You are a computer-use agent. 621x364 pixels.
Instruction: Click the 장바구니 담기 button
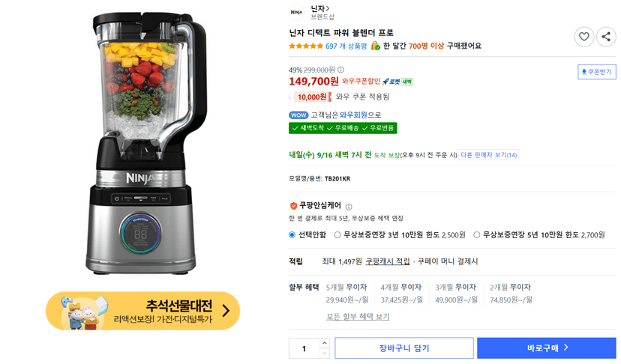pos(404,348)
